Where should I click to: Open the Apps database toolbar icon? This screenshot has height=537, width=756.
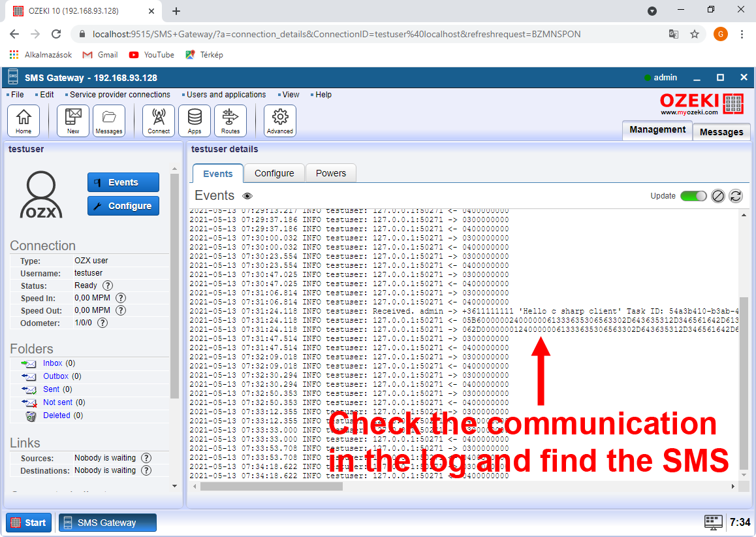pos(195,121)
